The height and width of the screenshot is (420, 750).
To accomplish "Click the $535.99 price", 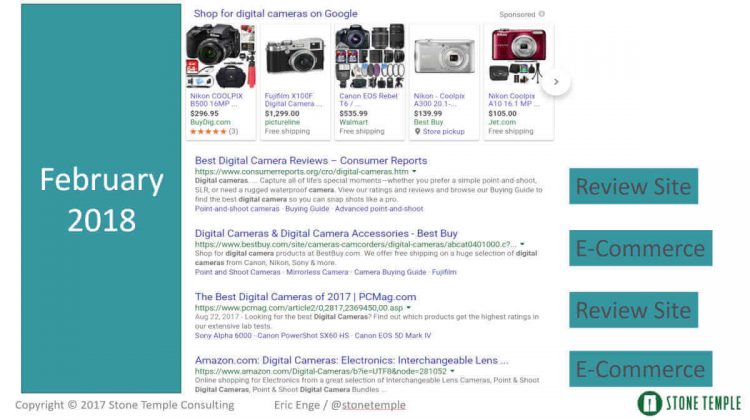I will 353,114.
